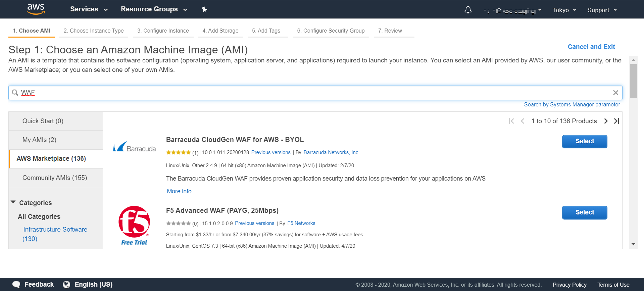Click All Categories in sidebar
The image size is (644, 291).
[x=39, y=217]
